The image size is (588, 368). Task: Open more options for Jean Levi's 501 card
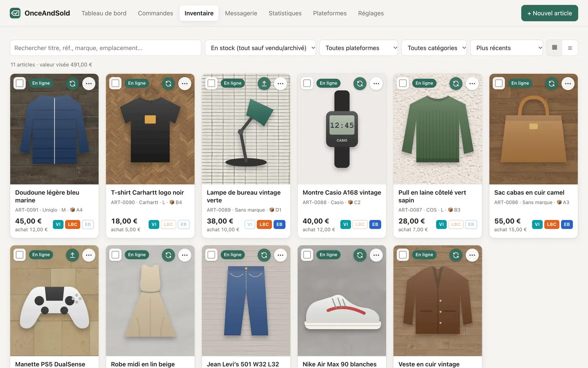tap(280, 255)
